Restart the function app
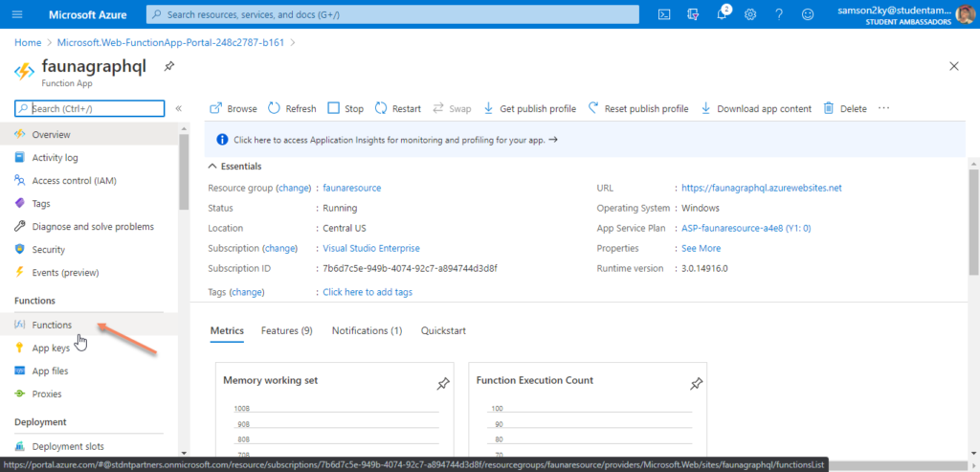 coord(398,108)
